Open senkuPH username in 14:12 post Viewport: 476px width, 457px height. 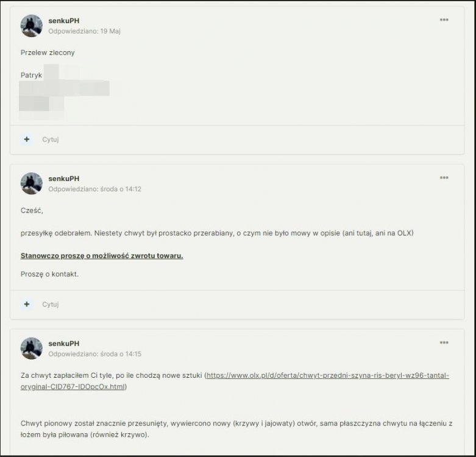coord(64,179)
